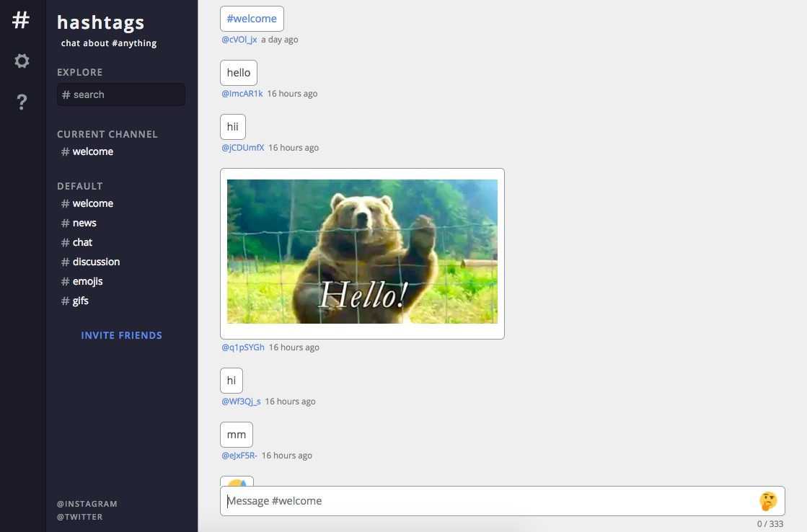Image resolution: width=807 pixels, height=532 pixels.
Task: Open settings via the gear icon
Action: tap(22, 61)
